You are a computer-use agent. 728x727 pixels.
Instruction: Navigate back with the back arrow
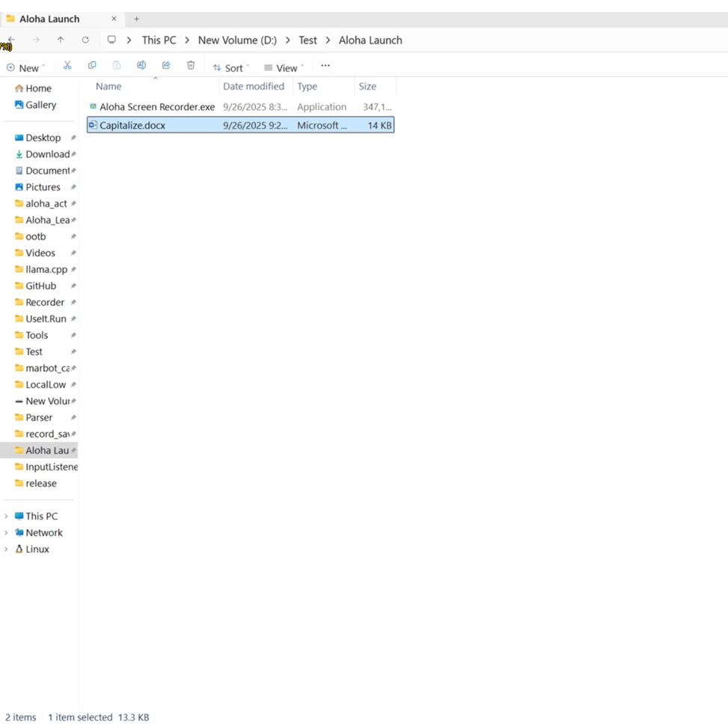pos(11,40)
